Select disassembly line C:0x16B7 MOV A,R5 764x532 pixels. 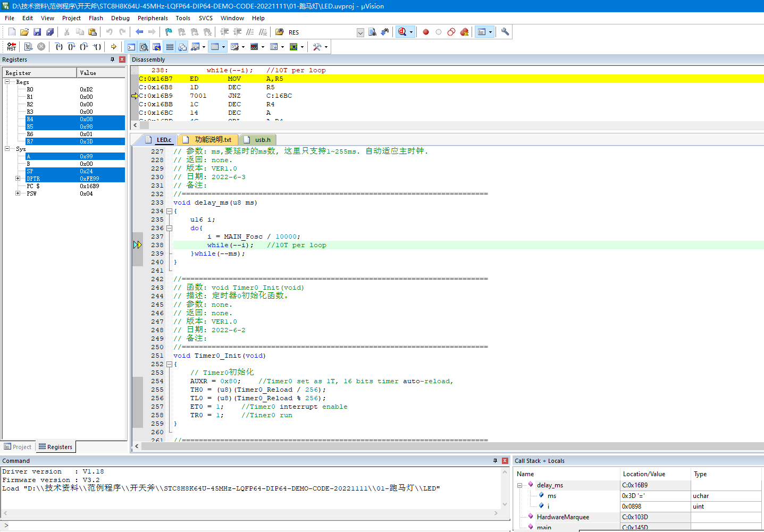click(x=451, y=79)
